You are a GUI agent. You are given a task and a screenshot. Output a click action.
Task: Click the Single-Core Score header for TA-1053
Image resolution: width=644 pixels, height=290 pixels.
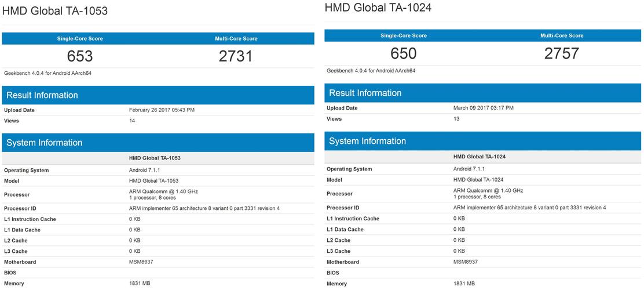click(80, 39)
